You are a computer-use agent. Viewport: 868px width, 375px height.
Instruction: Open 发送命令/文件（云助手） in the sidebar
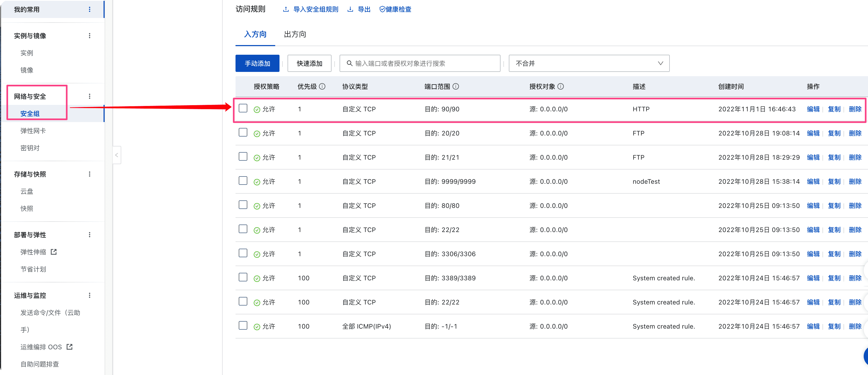click(50, 321)
